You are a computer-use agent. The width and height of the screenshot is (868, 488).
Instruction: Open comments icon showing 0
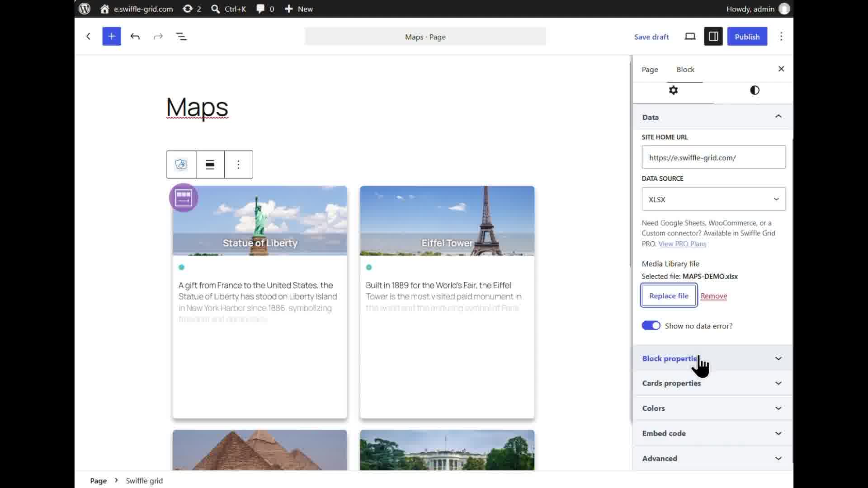tap(265, 9)
